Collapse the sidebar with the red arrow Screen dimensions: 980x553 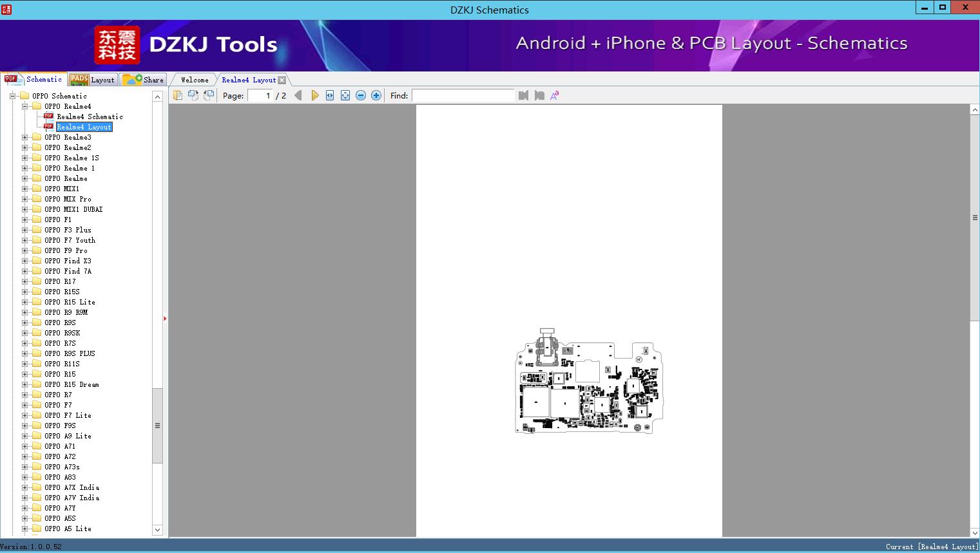coord(165,319)
